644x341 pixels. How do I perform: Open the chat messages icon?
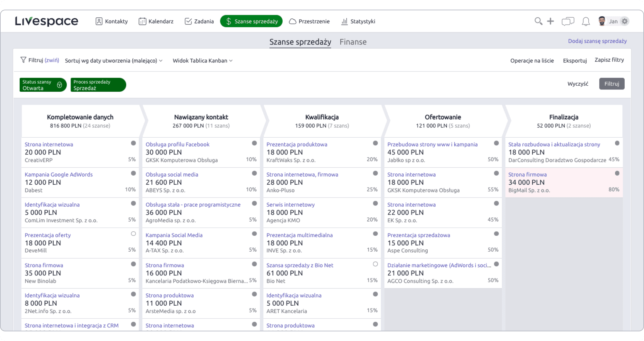pos(568,21)
